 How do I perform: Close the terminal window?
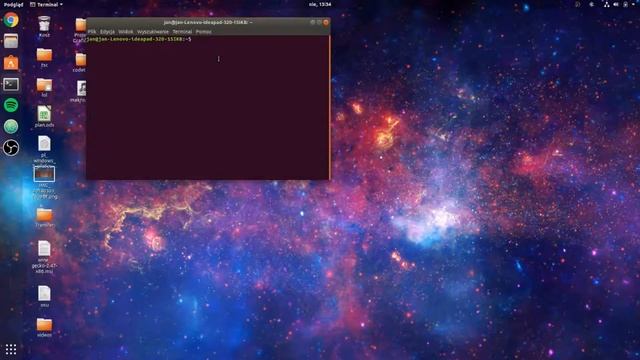(326, 22)
